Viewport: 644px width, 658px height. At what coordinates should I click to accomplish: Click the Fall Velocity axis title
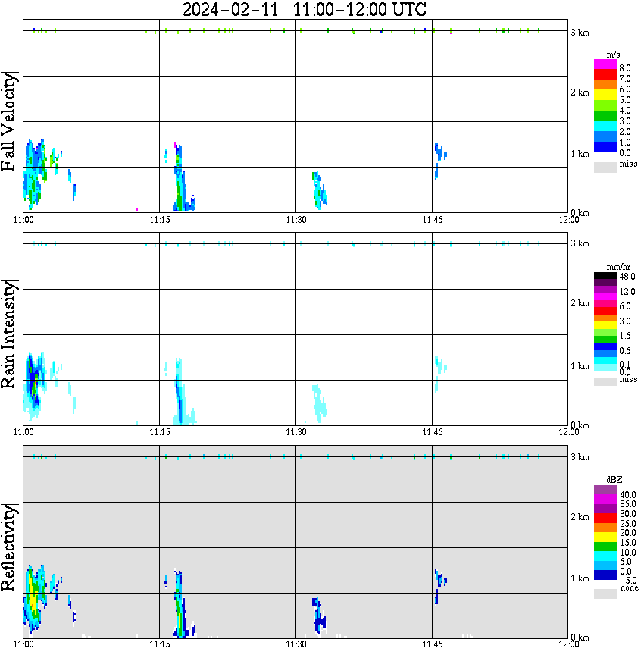click(x=9, y=121)
